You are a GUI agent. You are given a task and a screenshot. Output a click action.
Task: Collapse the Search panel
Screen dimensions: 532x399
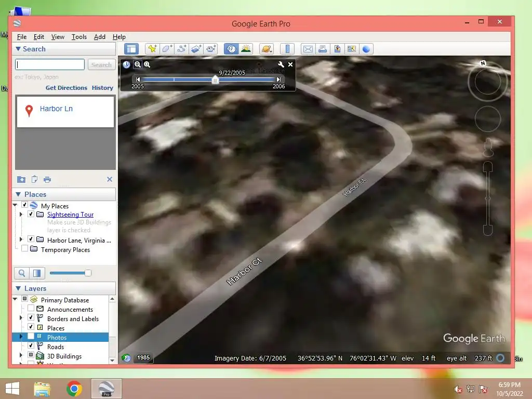coord(18,49)
